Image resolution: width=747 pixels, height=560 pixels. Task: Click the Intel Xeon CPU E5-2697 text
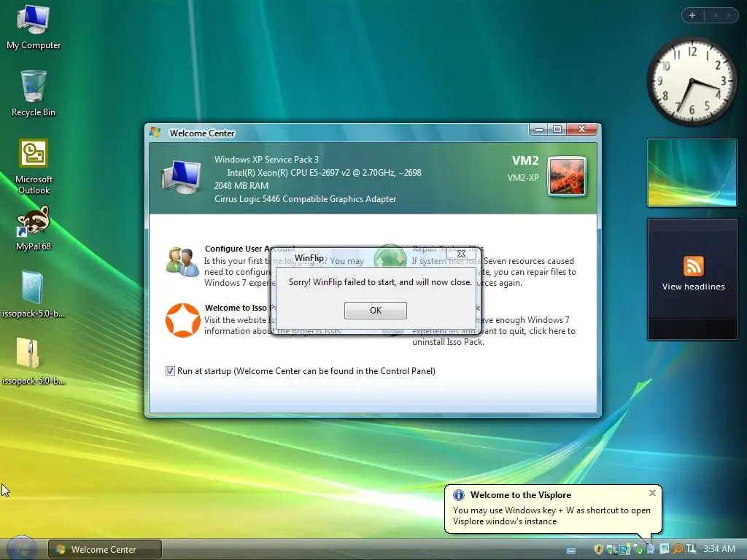(324, 173)
